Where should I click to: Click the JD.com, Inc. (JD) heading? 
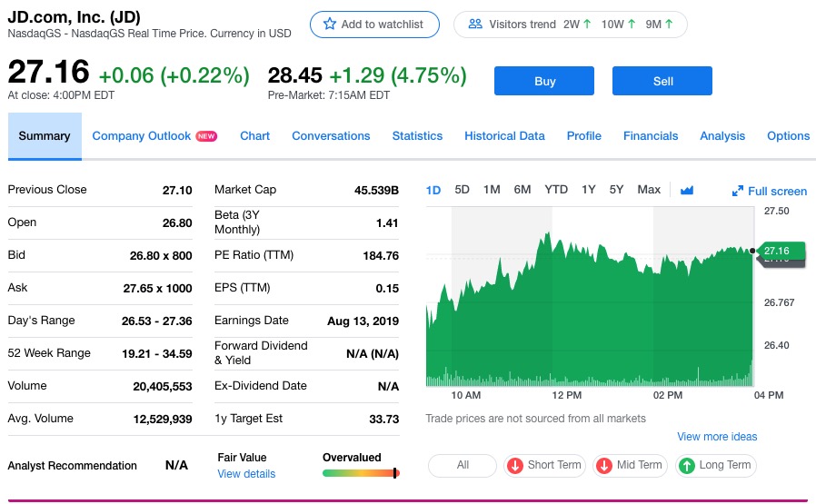(x=74, y=16)
